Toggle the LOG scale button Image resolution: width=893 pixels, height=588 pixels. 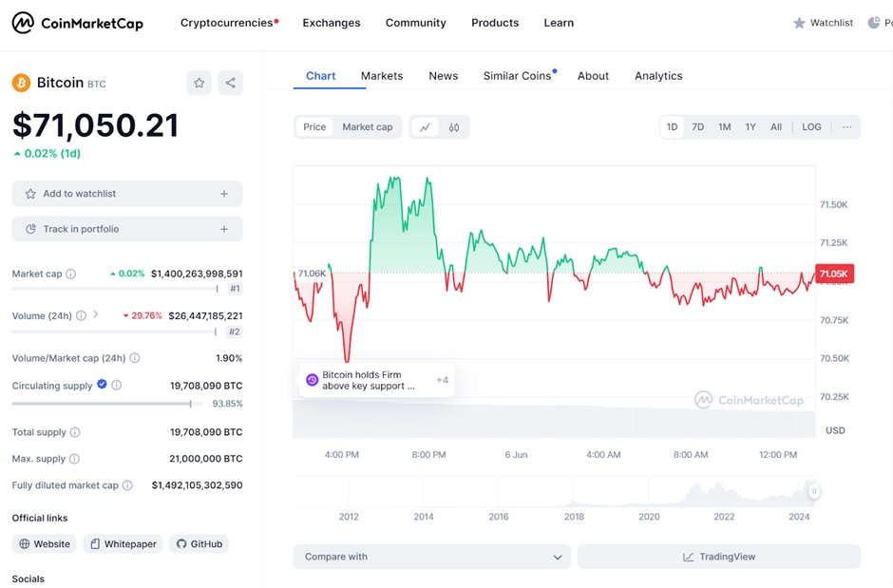coord(811,127)
